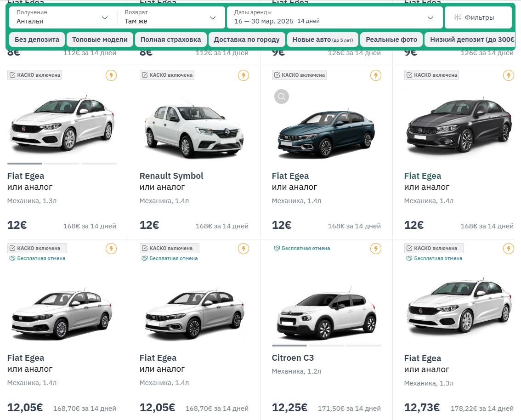Click lightning icon on Citroen C3 card
The image size is (521, 420).
376,249
